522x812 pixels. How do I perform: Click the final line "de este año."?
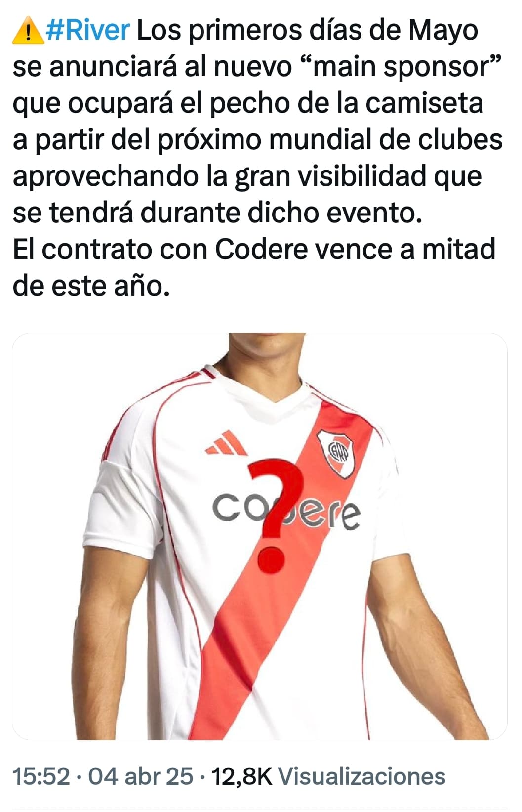(x=91, y=286)
